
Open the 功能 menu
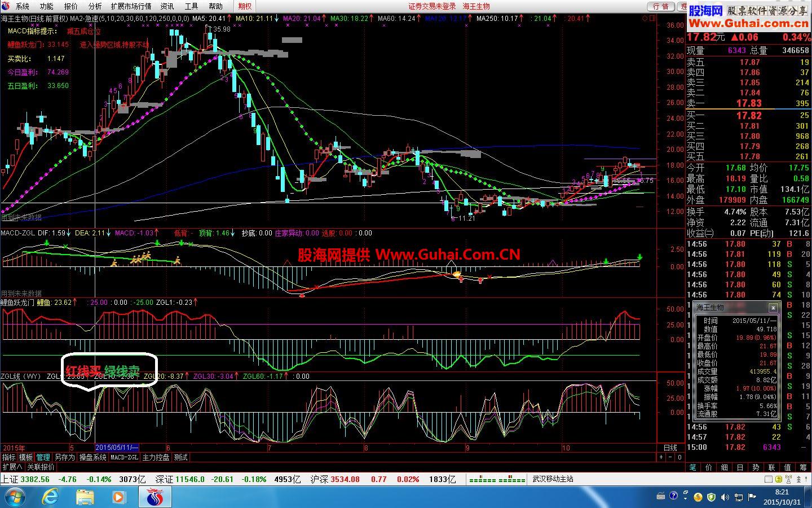[x=46, y=6]
